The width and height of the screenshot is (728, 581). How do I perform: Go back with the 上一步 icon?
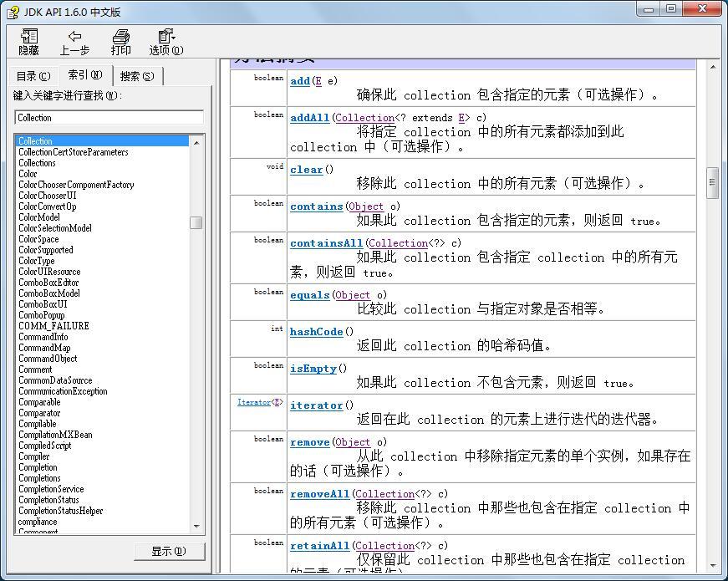74,42
